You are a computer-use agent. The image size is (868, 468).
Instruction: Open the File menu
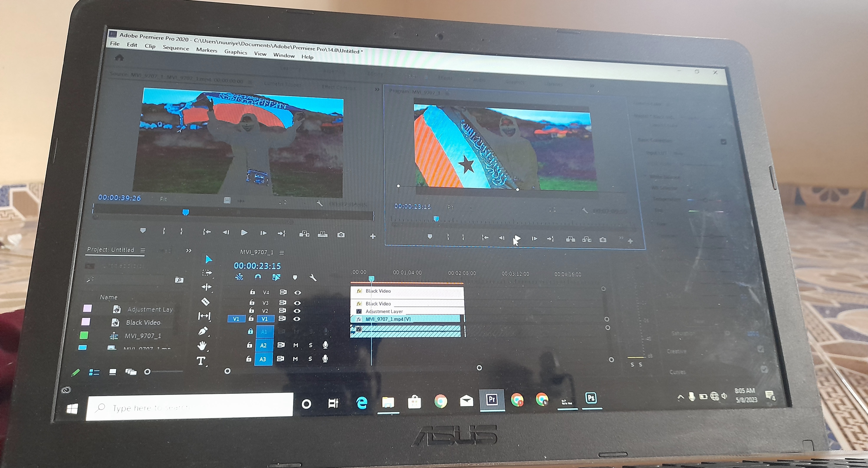pos(115,44)
